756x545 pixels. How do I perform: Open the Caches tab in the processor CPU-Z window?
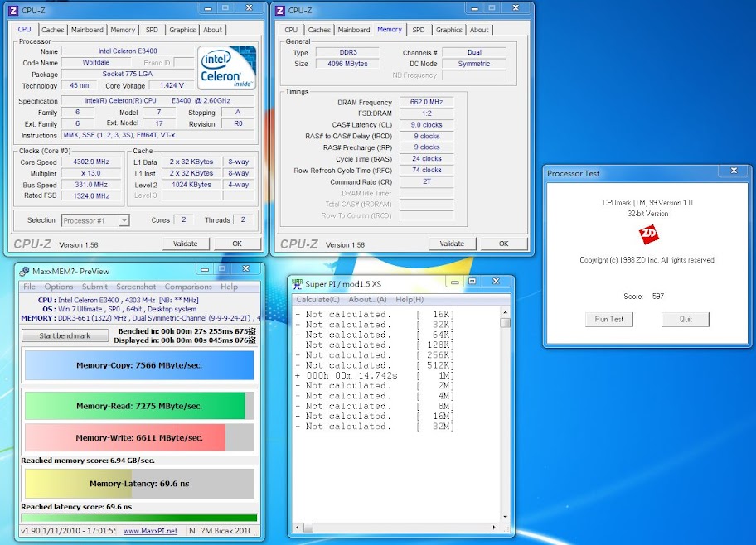[52, 30]
